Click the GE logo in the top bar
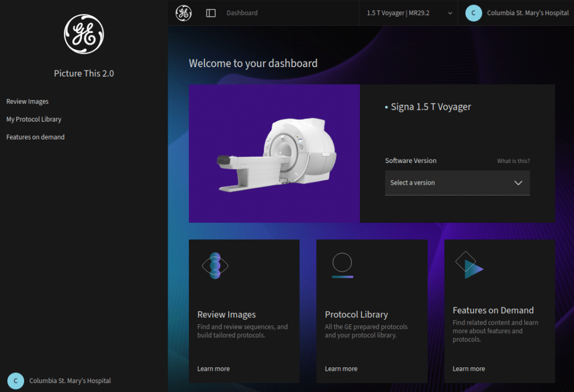Viewport: 574px width, 392px height. [183, 13]
